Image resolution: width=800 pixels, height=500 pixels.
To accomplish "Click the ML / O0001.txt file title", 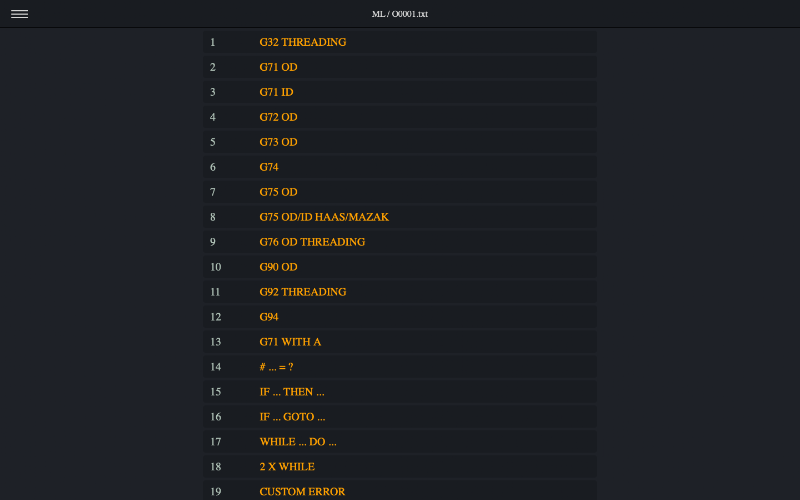I will pyautogui.click(x=400, y=14).
